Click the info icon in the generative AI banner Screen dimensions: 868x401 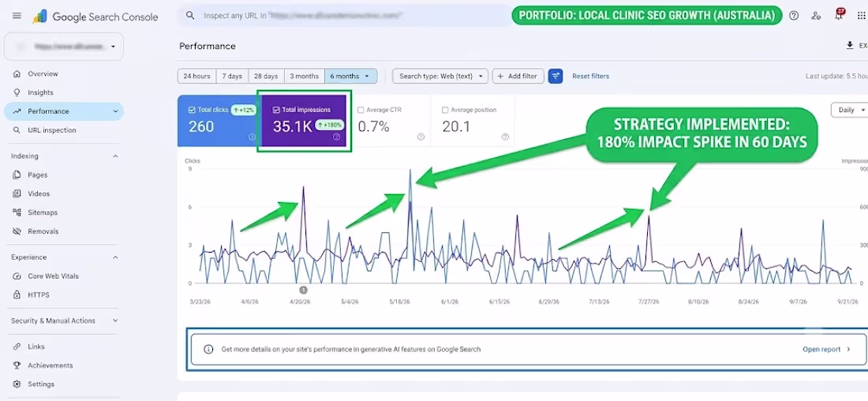pyautogui.click(x=208, y=350)
